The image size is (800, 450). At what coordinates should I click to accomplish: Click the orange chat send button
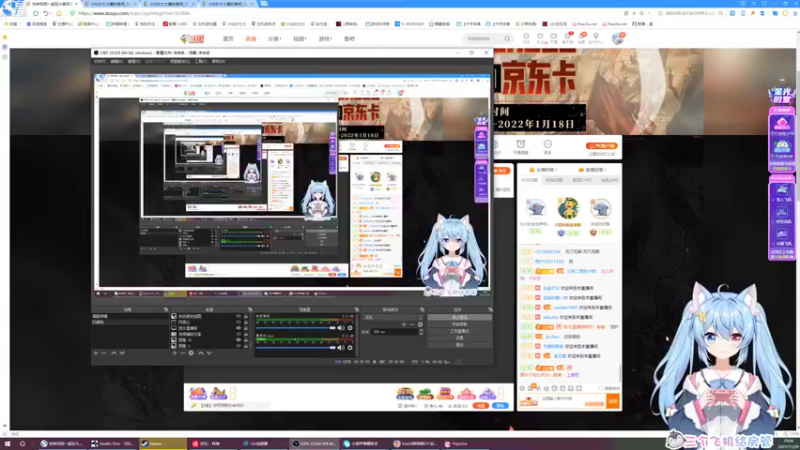point(613,402)
